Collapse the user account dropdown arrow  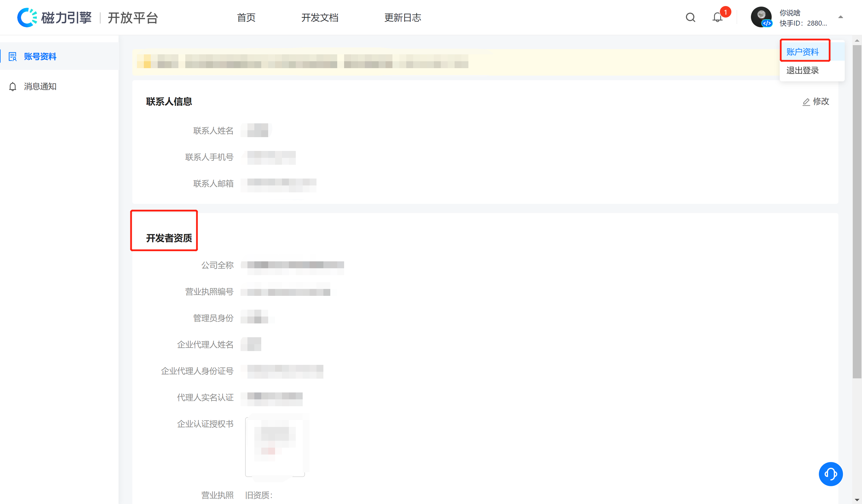pyautogui.click(x=840, y=17)
